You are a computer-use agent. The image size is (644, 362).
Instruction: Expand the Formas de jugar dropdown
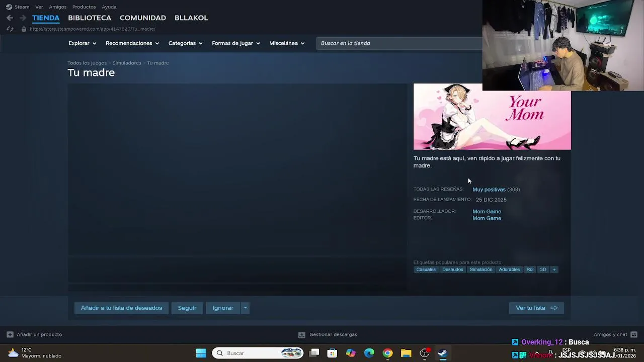pyautogui.click(x=236, y=43)
